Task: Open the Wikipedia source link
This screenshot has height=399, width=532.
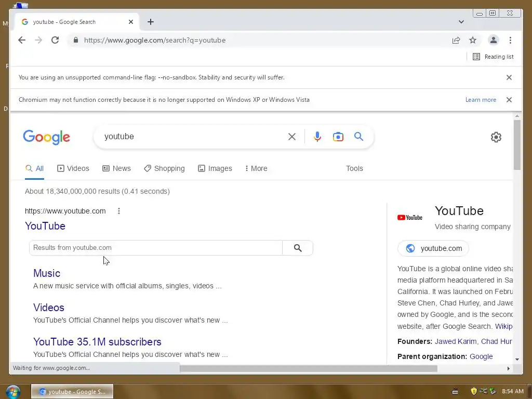Action: pos(503,326)
